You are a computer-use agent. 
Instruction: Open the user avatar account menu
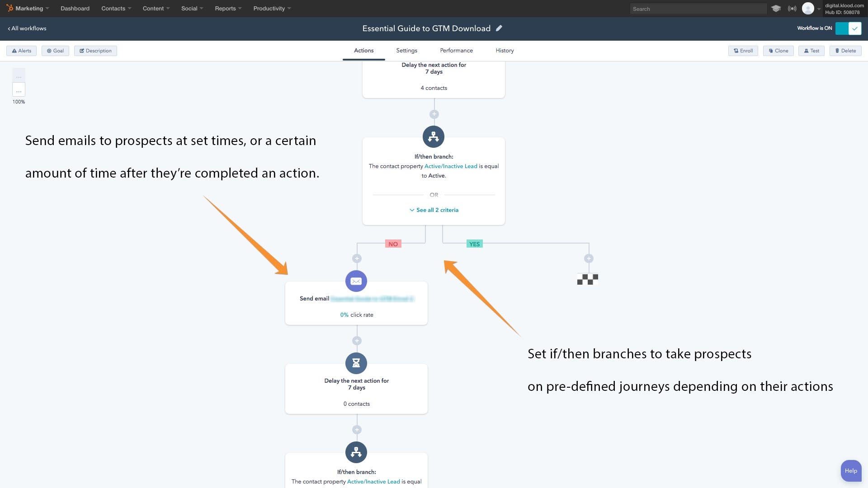[x=808, y=9]
